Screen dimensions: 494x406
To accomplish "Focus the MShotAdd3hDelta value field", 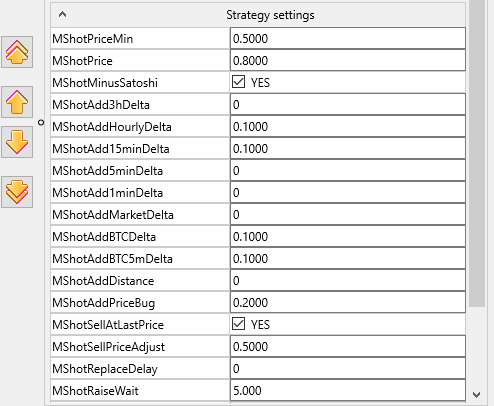I will [x=348, y=105].
